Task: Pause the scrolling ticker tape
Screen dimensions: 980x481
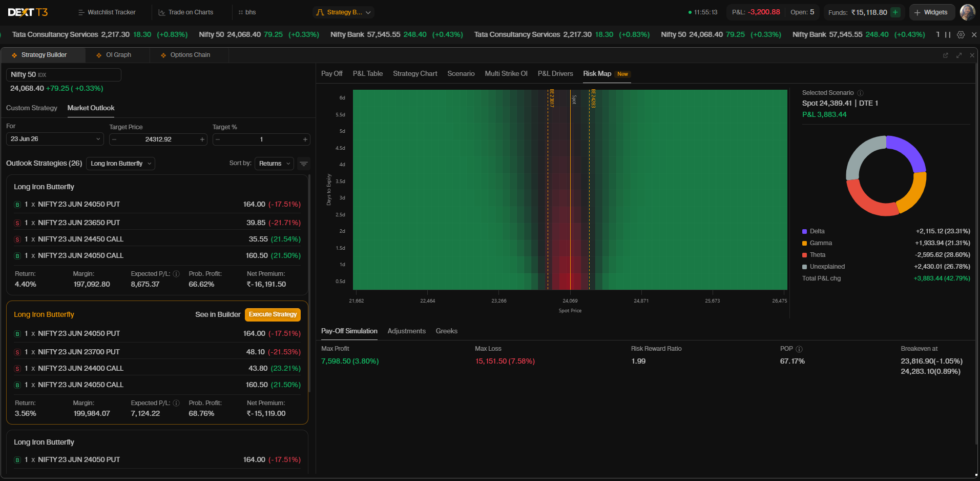Action: (x=948, y=35)
